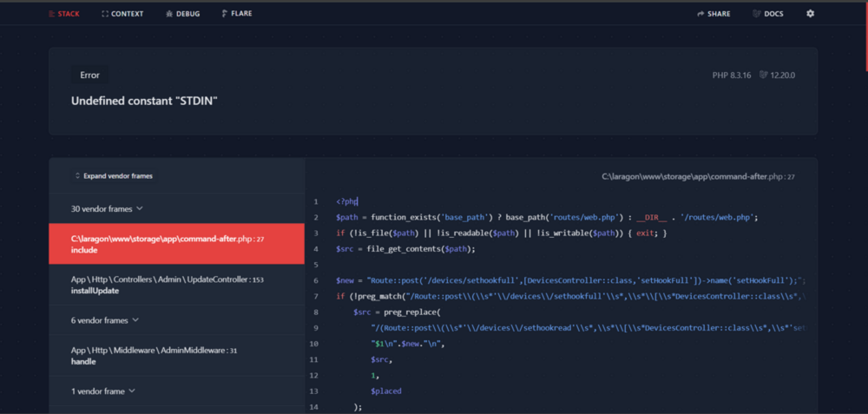Image resolution: width=868 pixels, height=414 pixels.
Task: Expand the 6 vendor frames group
Action: point(176,320)
